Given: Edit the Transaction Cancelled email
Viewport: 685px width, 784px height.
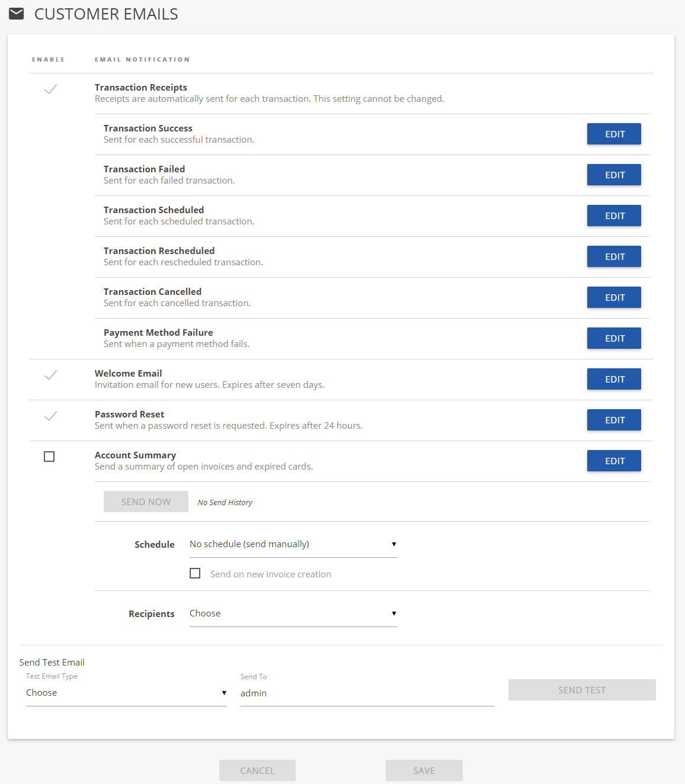Looking at the screenshot, I should point(614,297).
